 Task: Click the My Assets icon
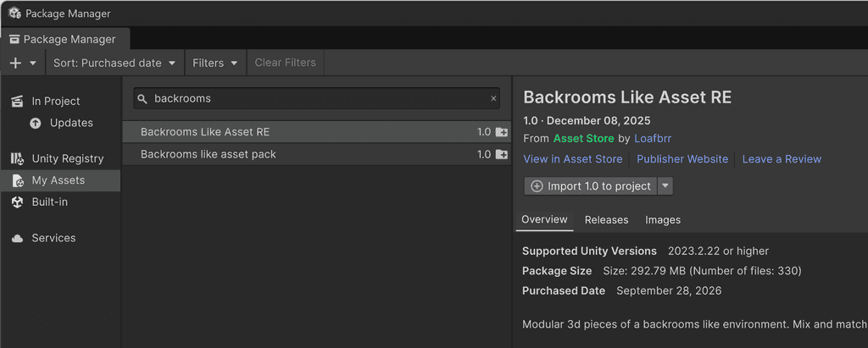tap(17, 180)
